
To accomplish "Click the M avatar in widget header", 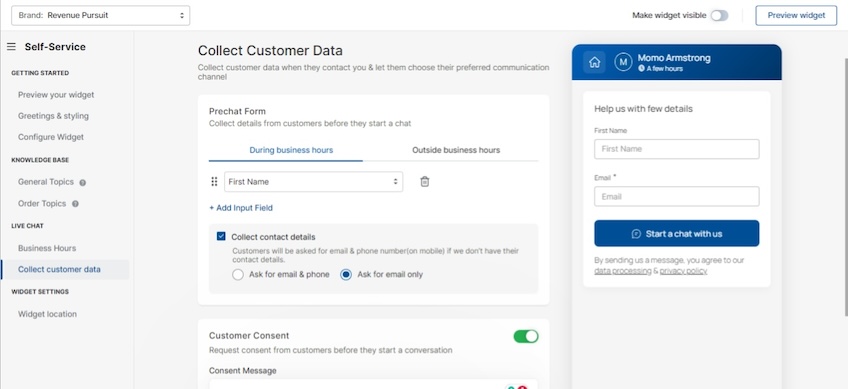I will tap(623, 62).
